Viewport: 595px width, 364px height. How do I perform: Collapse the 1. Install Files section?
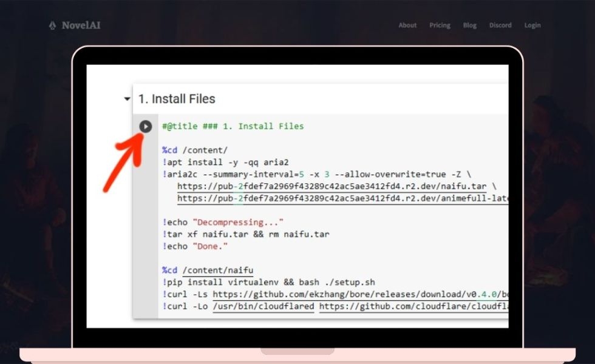click(x=127, y=99)
